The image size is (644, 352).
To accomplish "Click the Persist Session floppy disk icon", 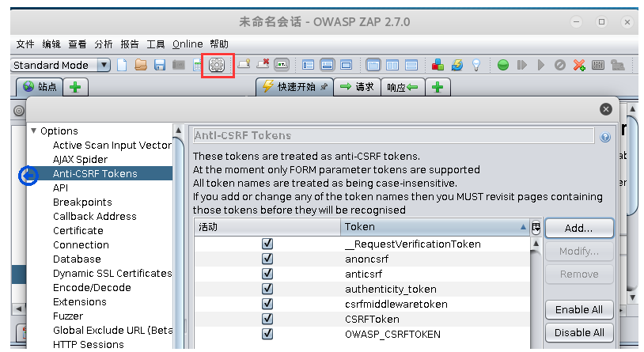I will coord(160,65).
